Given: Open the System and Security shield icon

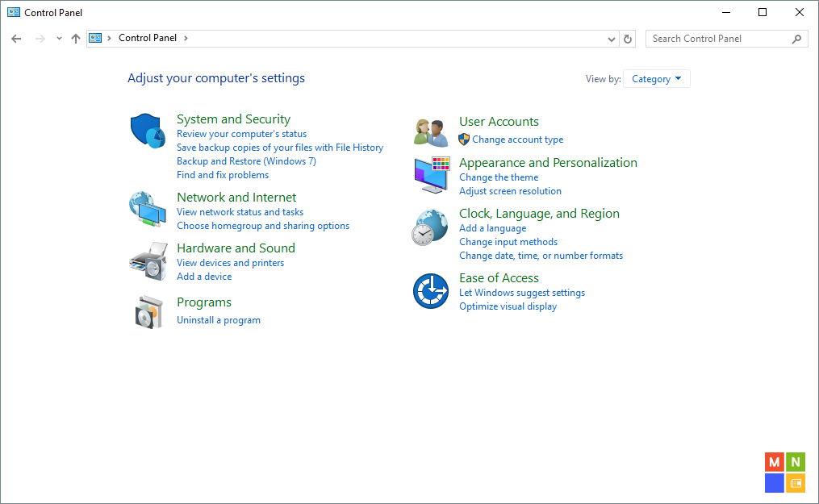Looking at the screenshot, I should [x=148, y=131].
